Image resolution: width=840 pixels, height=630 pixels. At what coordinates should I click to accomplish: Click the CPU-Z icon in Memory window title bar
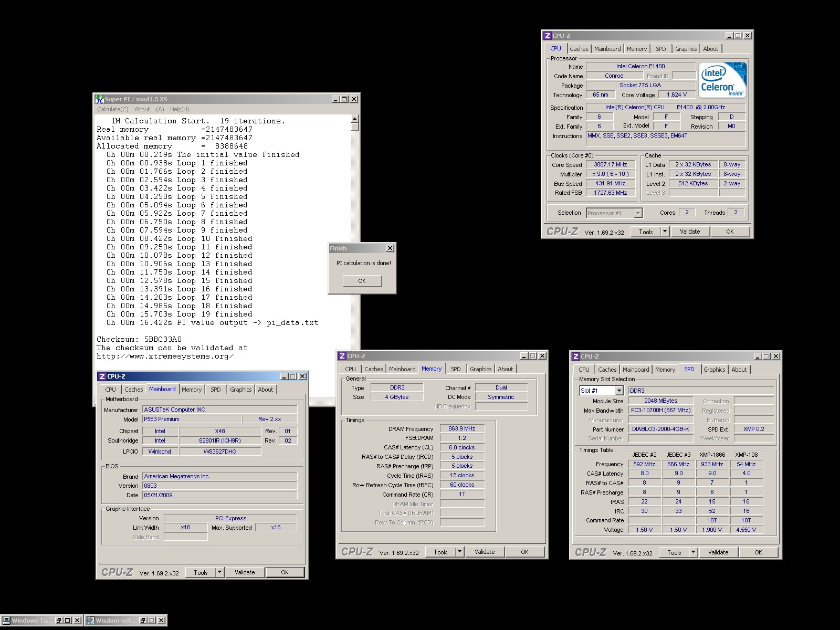point(342,356)
